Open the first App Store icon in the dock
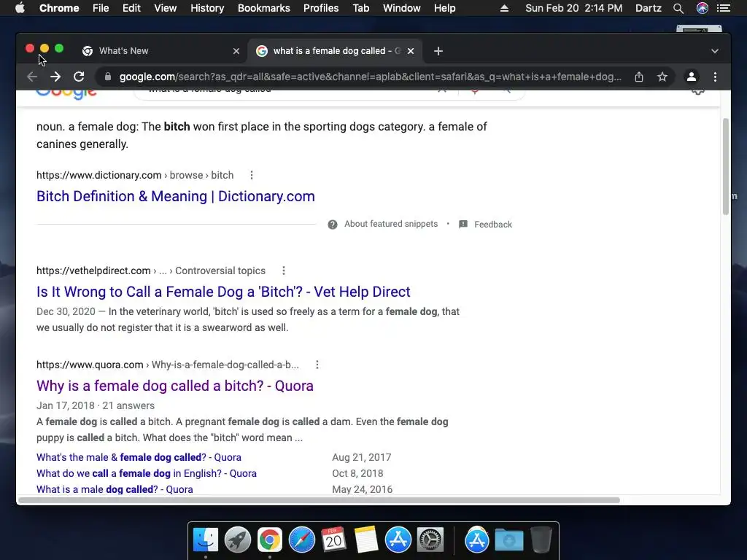Viewport: 747px width, 560px height. pos(398,540)
